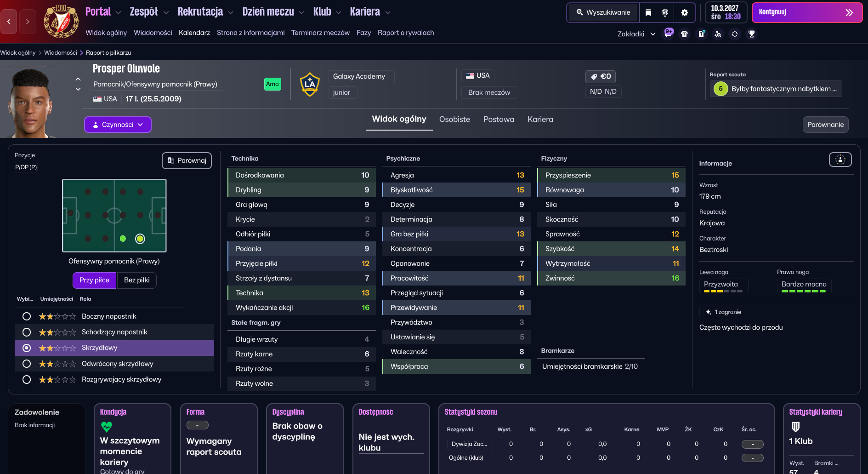This screenshot has width=868, height=474.
Task: Select the Skrzydłowy role radio
Action: [x=27, y=348]
